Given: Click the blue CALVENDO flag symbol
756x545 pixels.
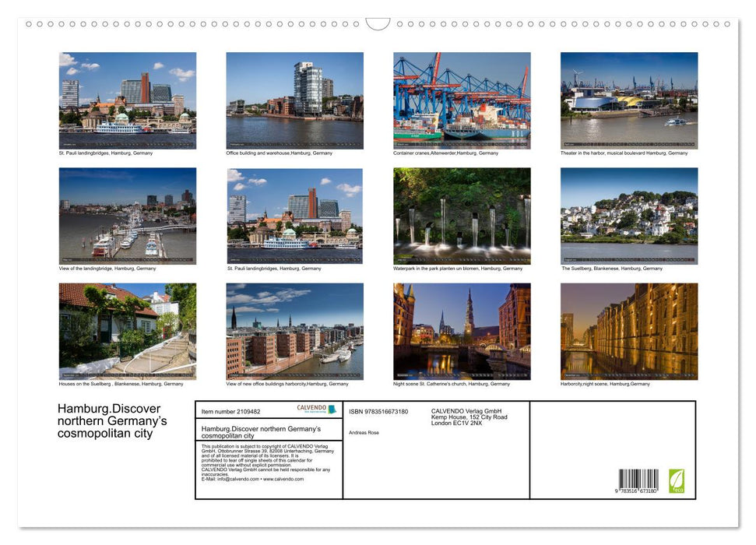Looking at the screenshot, I should point(330,410).
